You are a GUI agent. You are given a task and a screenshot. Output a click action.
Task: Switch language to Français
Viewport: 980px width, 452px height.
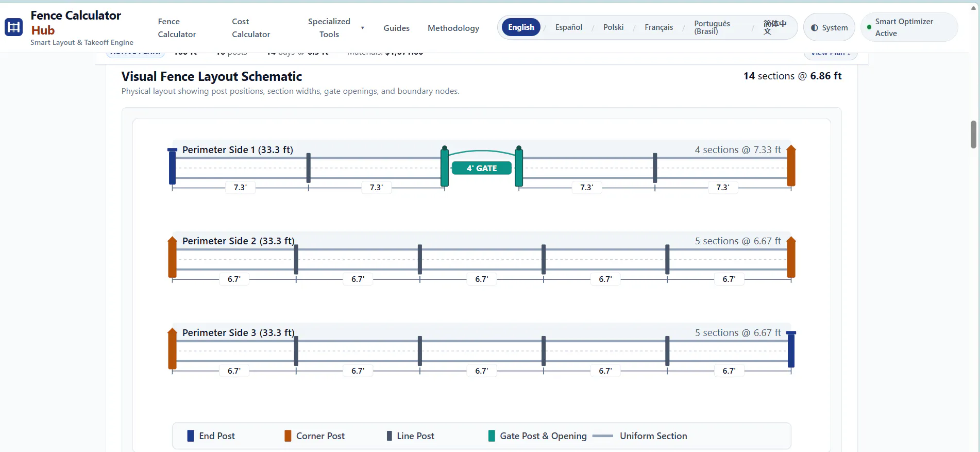(658, 27)
